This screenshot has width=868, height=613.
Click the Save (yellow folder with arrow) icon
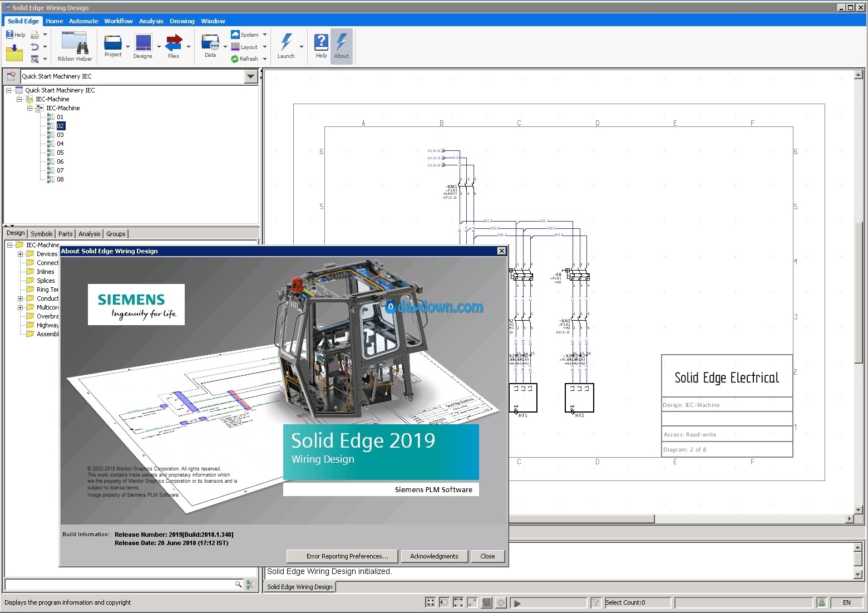[x=14, y=53]
